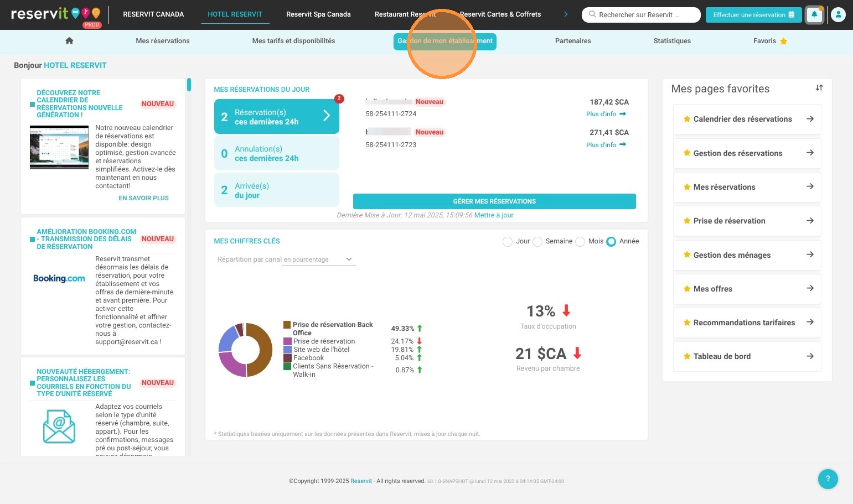Open Mes réservations menu
Image resolution: width=853 pixels, height=504 pixels.
(163, 41)
